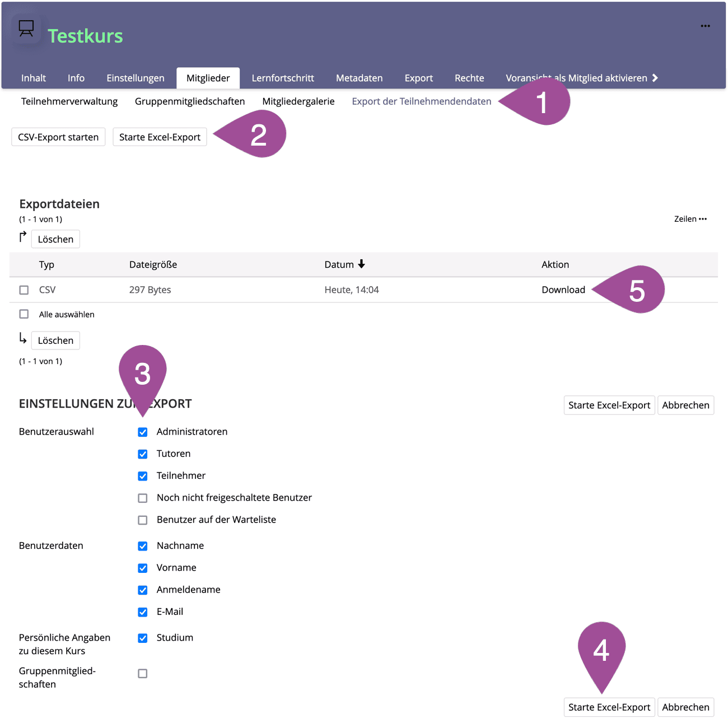
Task: Tick the Gruppenmitgliedschaften export checkbox
Action: (x=143, y=674)
